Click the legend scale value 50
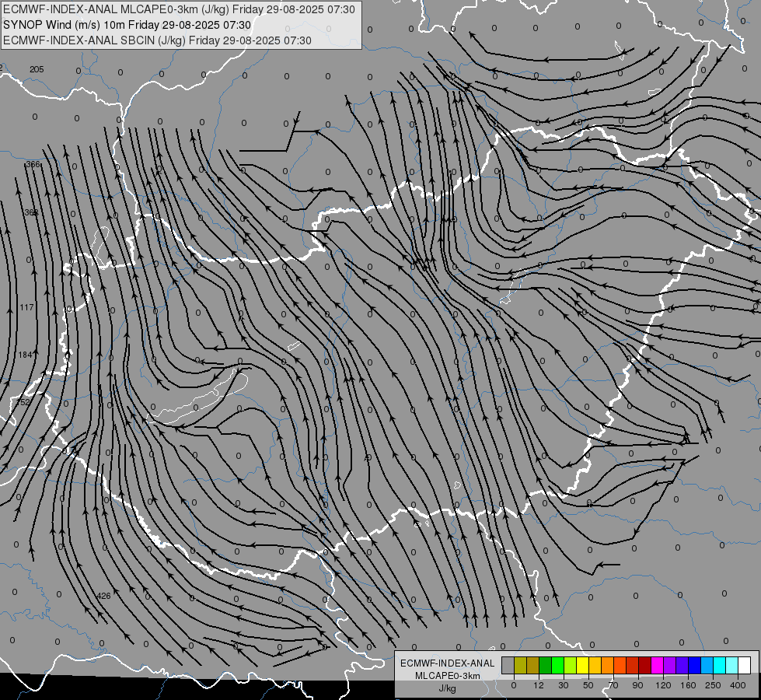The image size is (761, 700). coord(588,685)
